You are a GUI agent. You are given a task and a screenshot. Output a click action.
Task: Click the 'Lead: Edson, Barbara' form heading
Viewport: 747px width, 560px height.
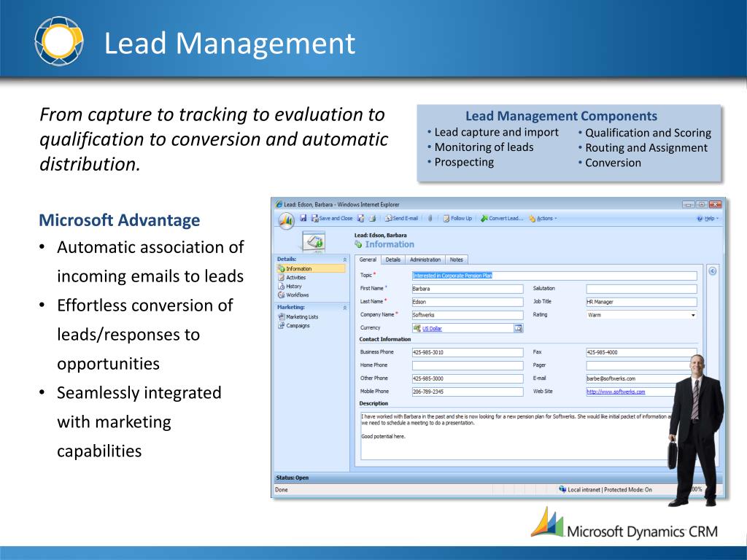click(x=380, y=236)
